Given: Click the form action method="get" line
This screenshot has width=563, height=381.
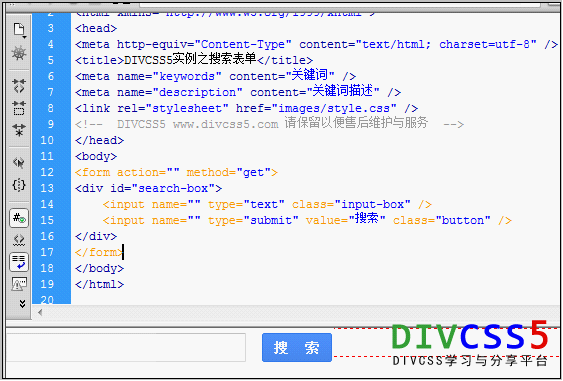Looking at the screenshot, I should (176, 172).
